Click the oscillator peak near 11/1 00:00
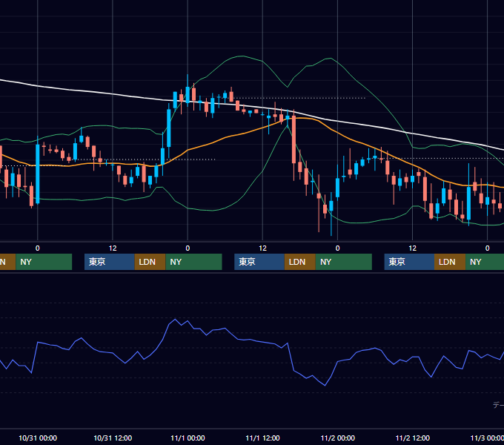This screenshot has height=445, width=504. tap(175, 319)
